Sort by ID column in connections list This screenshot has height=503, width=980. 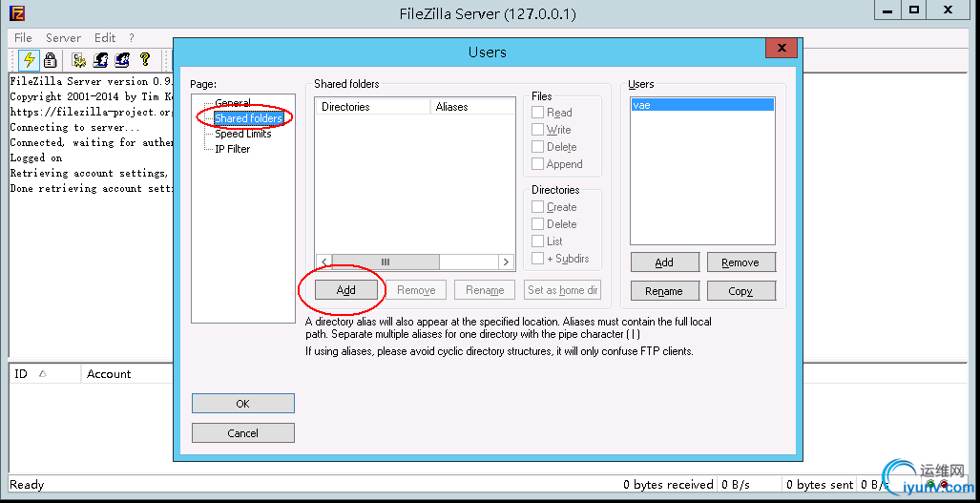tap(45, 373)
